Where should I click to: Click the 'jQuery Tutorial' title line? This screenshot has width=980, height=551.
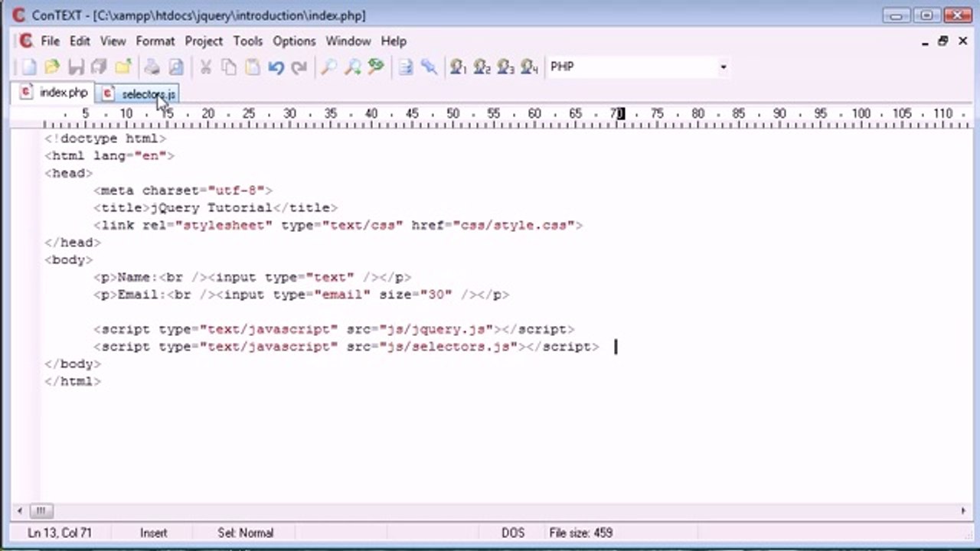point(215,207)
